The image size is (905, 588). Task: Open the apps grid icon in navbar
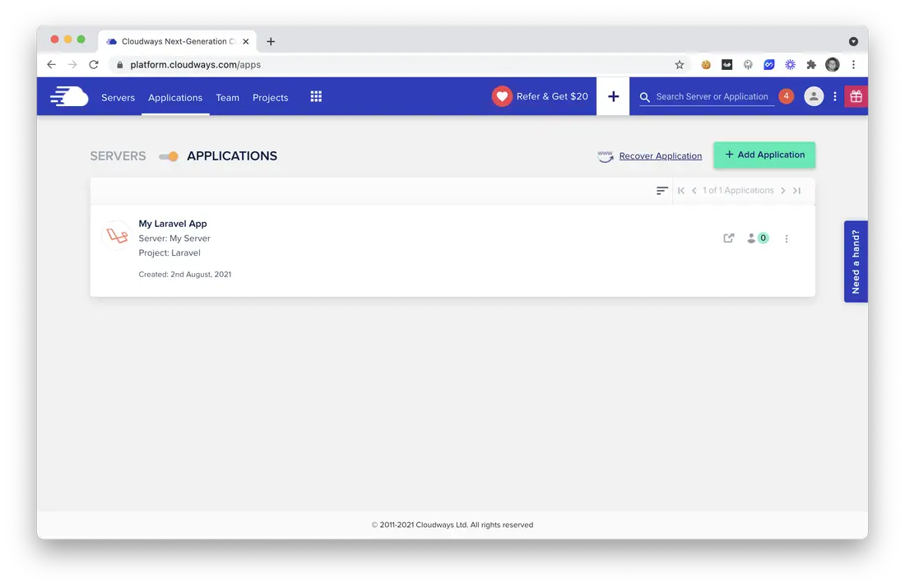click(x=316, y=96)
